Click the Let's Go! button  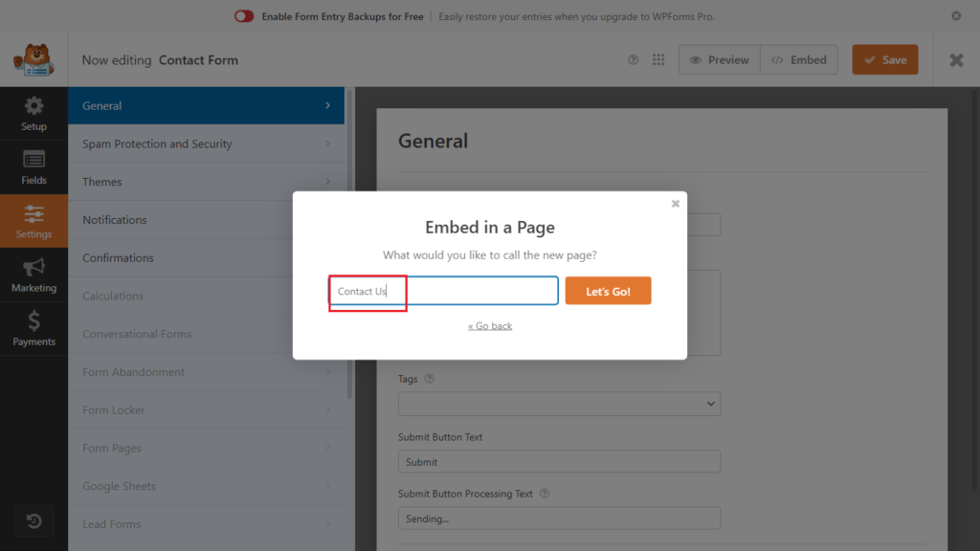(608, 291)
